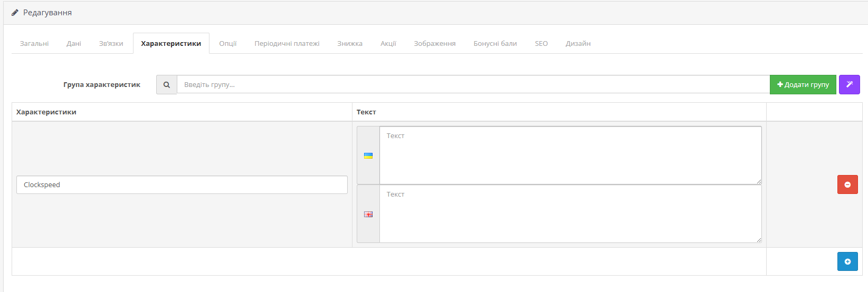Image resolution: width=868 pixels, height=292 pixels.
Task: Select the Дизайн tab
Action: (578, 43)
